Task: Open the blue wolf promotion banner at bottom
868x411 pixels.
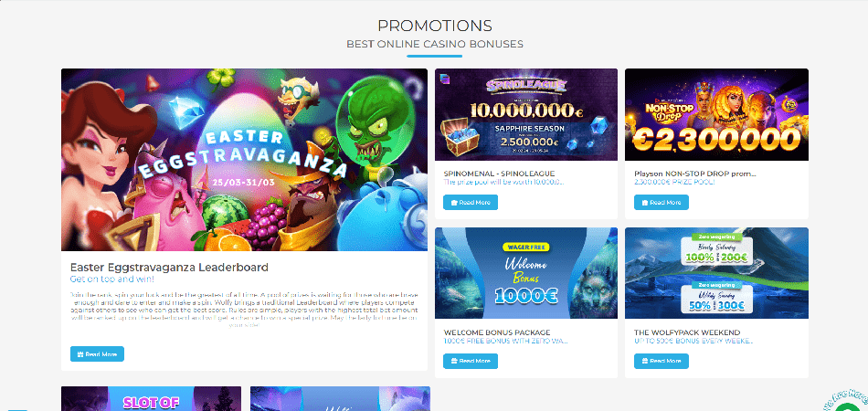Action: [x=340, y=398]
